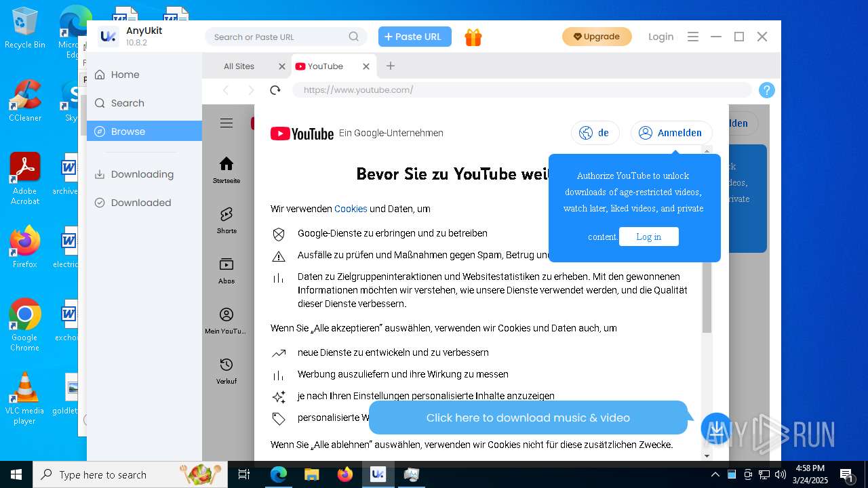Open YouTube Startseite home icon

[226, 169]
